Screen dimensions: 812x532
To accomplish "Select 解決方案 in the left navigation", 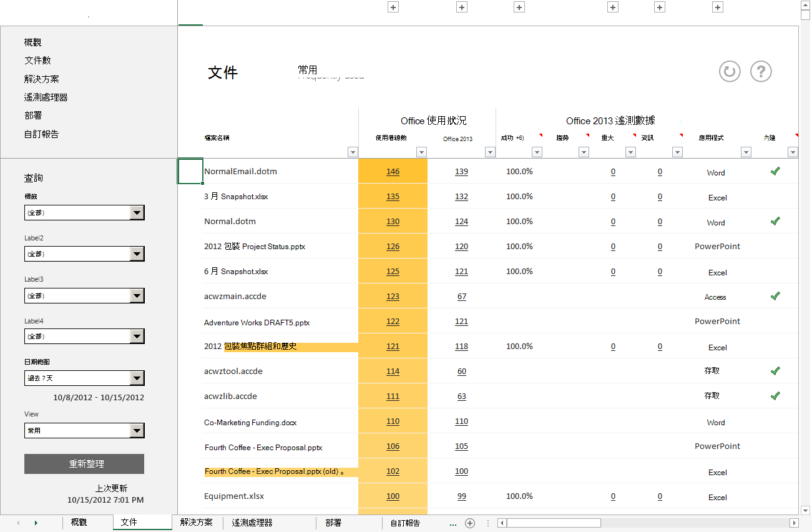I will [42, 79].
